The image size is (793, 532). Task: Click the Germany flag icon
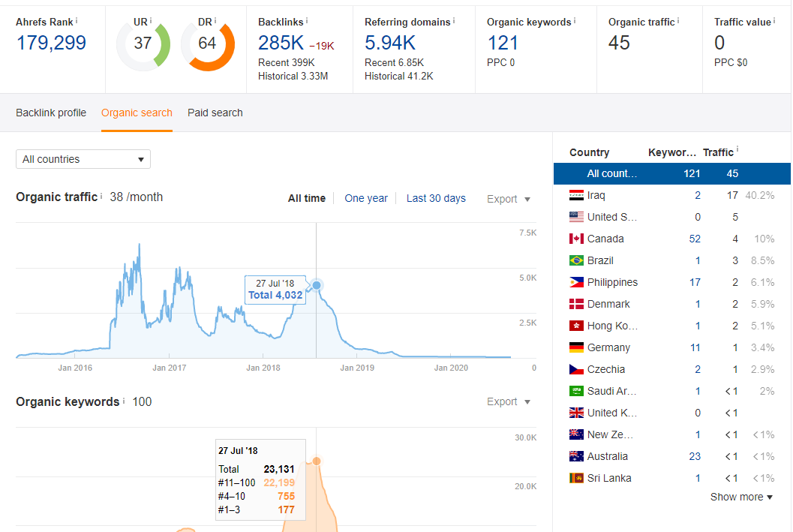pyautogui.click(x=576, y=347)
